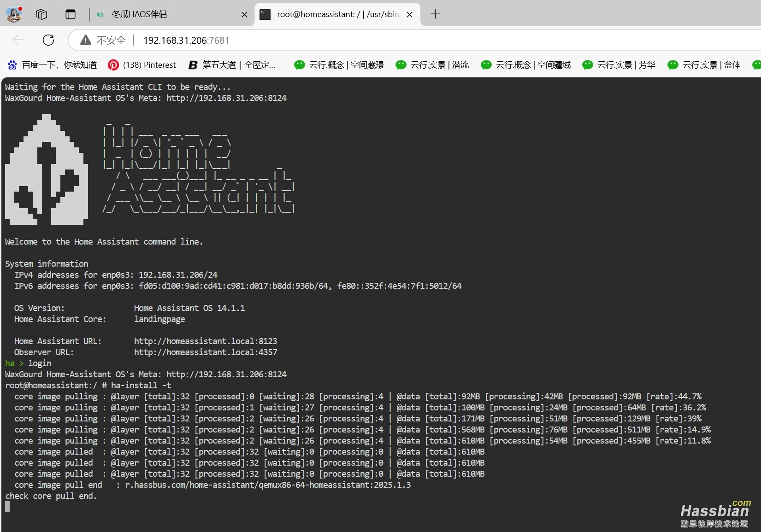
Task: Open a new browser tab
Action: pos(435,14)
